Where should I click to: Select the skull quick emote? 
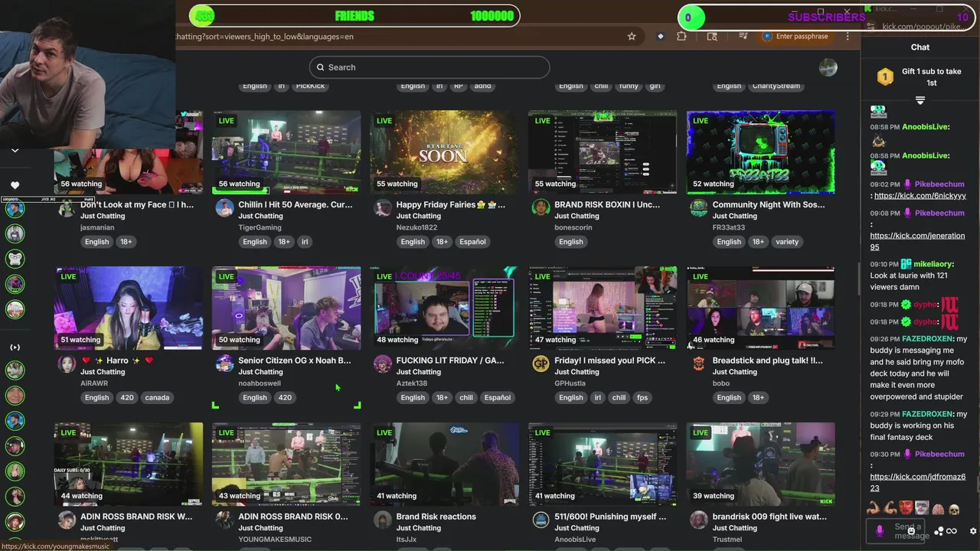point(954,509)
